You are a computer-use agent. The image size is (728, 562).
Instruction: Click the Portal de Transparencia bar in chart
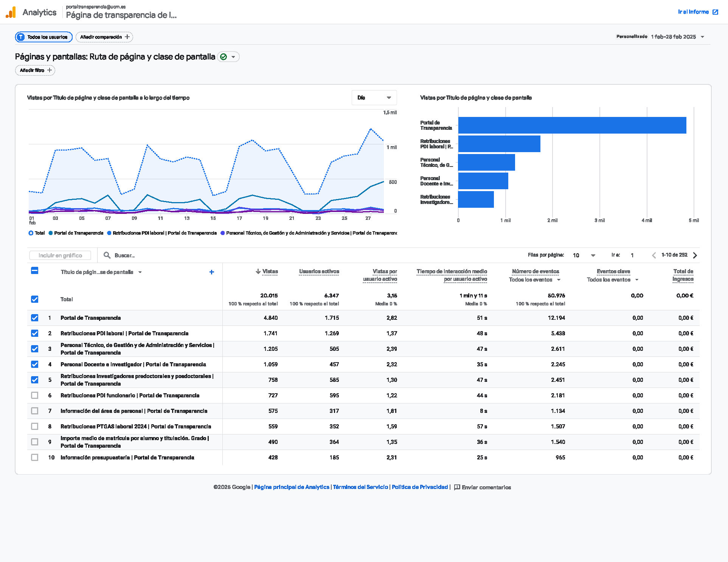pyautogui.click(x=572, y=125)
